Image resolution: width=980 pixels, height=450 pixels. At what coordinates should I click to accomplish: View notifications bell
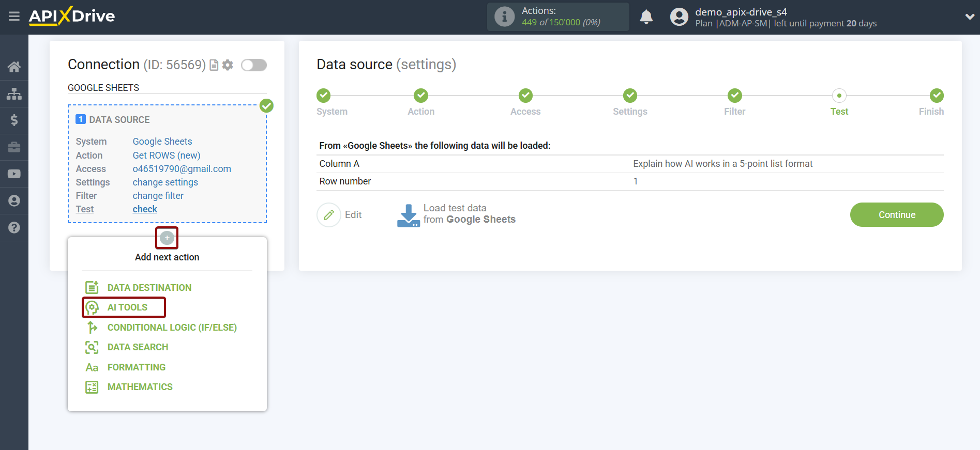coord(646,17)
